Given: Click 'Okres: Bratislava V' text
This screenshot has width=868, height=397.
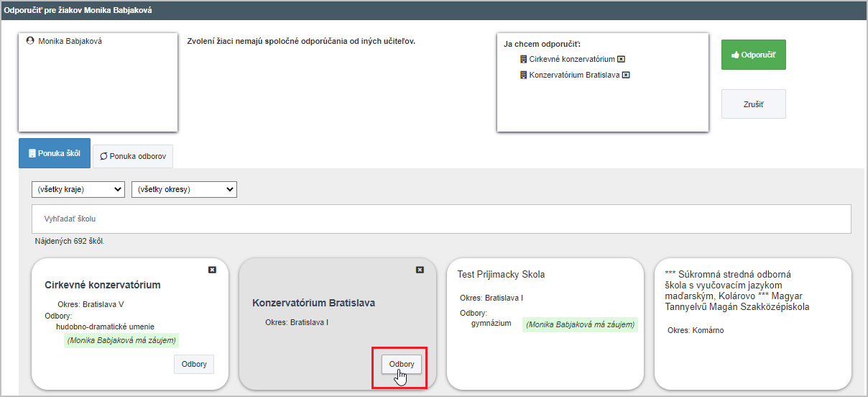Looking at the screenshot, I should [91, 304].
